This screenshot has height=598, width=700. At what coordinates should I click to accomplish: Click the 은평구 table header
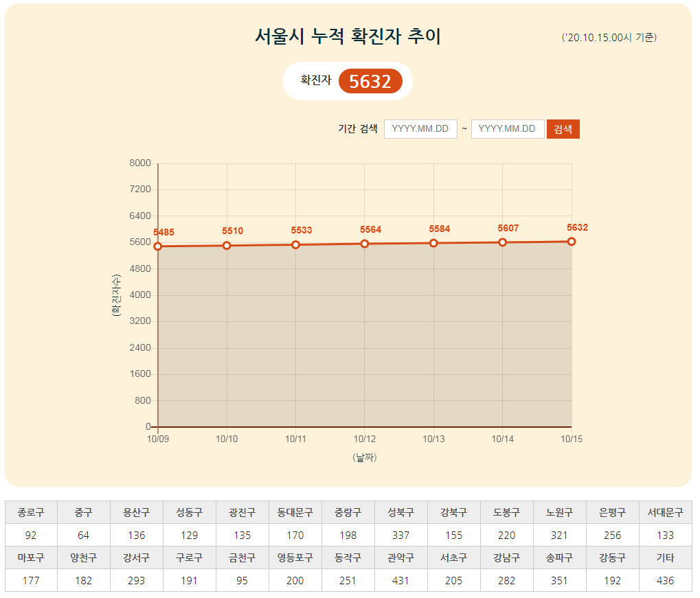pos(613,512)
